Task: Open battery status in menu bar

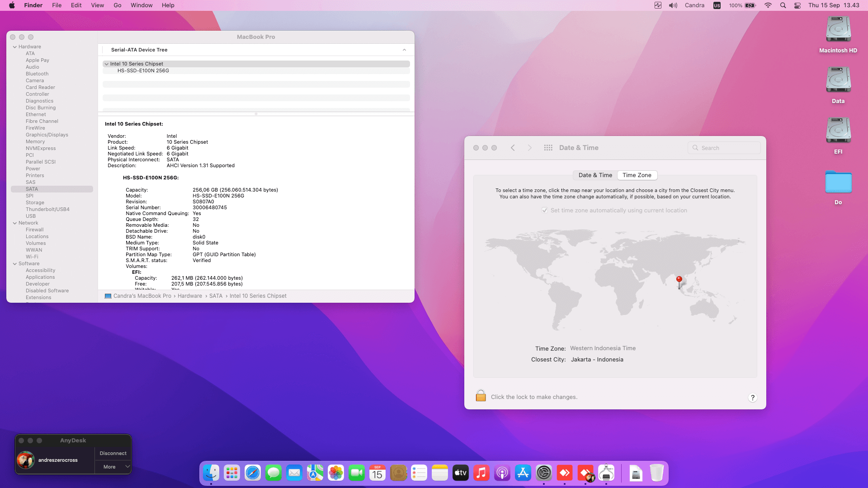Action: (x=750, y=5)
